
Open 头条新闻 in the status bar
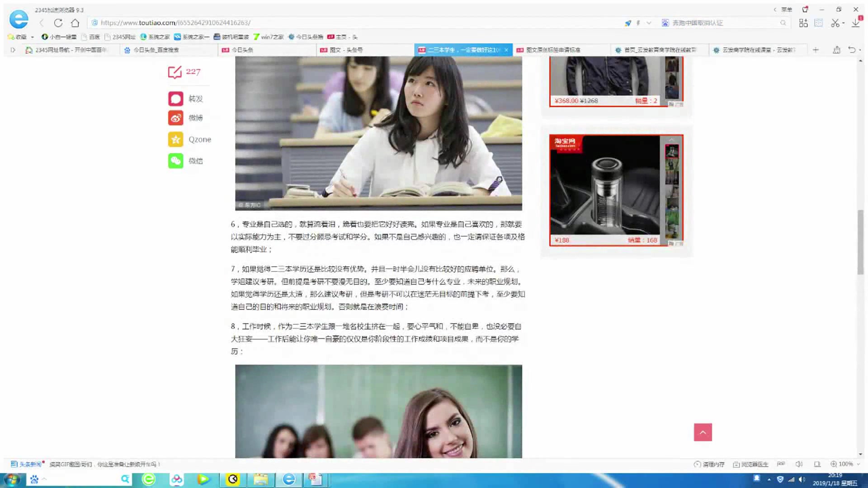[27, 464]
